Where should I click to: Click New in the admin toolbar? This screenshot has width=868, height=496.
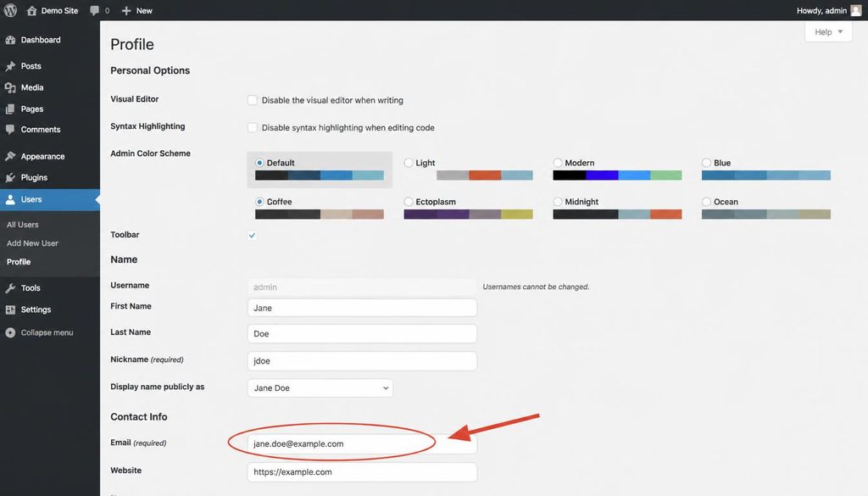(144, 10)
